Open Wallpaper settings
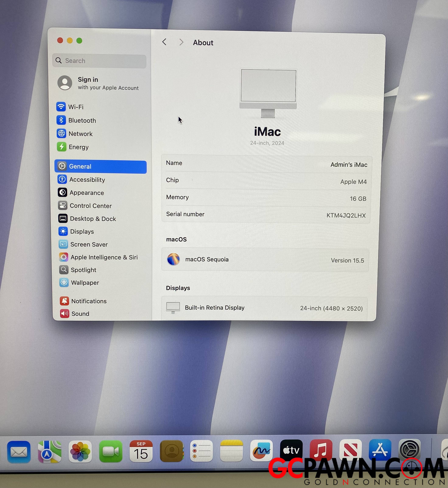448x488 pixels. click(x=85, y=283)
